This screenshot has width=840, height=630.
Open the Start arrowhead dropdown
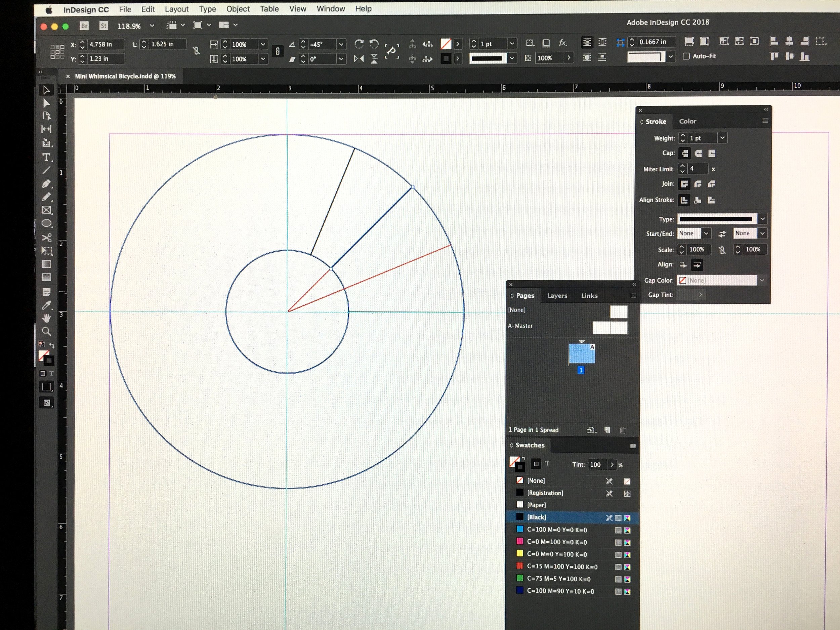[x=706, y=233]
